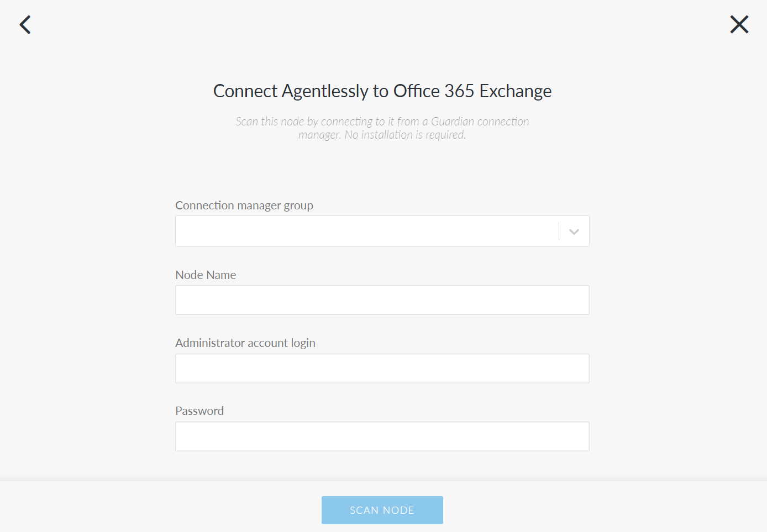Go back using the left arrow icon
Image resolution: width=767 pixels, height=532 pixels.
[25, 24]
